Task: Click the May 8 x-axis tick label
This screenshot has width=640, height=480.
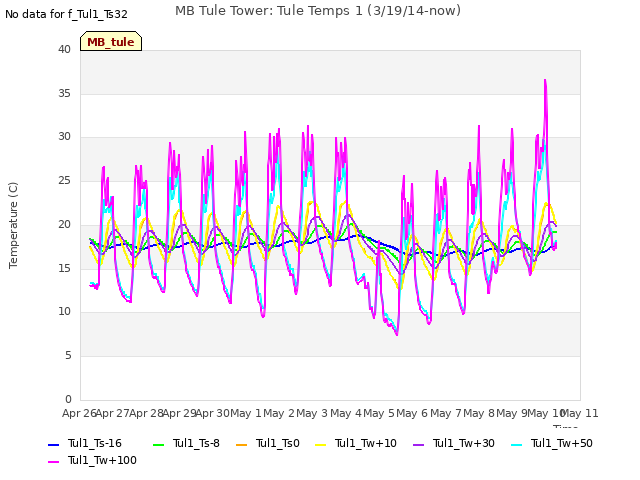Action: [x=479, y=413]
